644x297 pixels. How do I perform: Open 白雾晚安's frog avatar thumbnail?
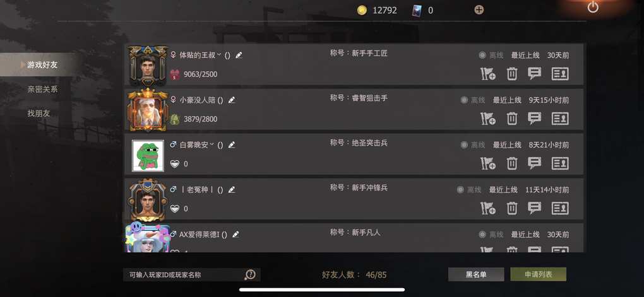coord(148,156)
